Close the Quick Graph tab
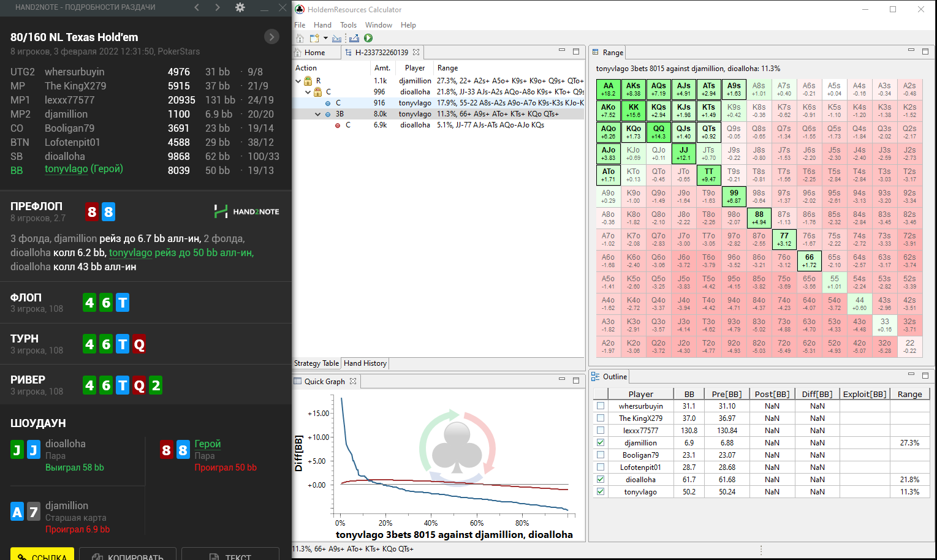 [353, 381]
